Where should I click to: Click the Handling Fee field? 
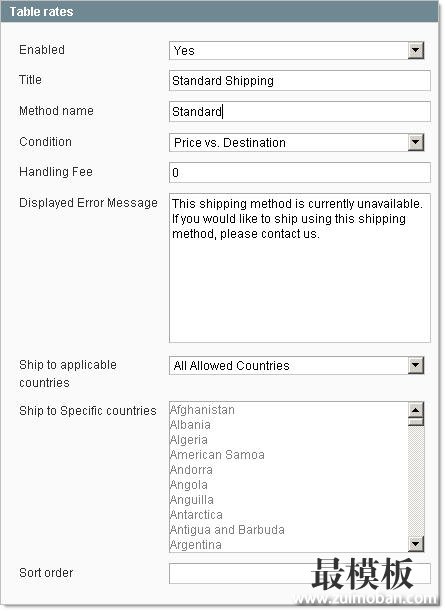point(300,173)
